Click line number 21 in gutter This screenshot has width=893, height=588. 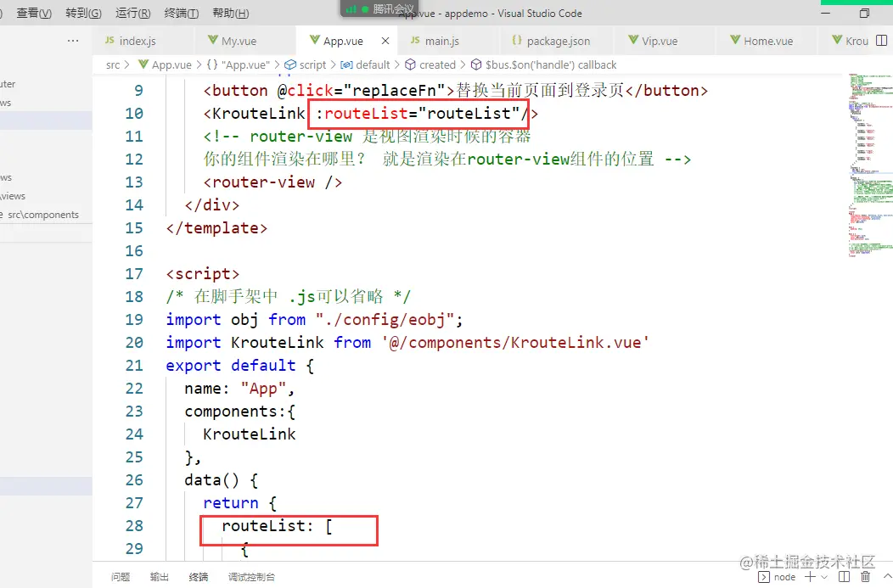click(134, 366)
